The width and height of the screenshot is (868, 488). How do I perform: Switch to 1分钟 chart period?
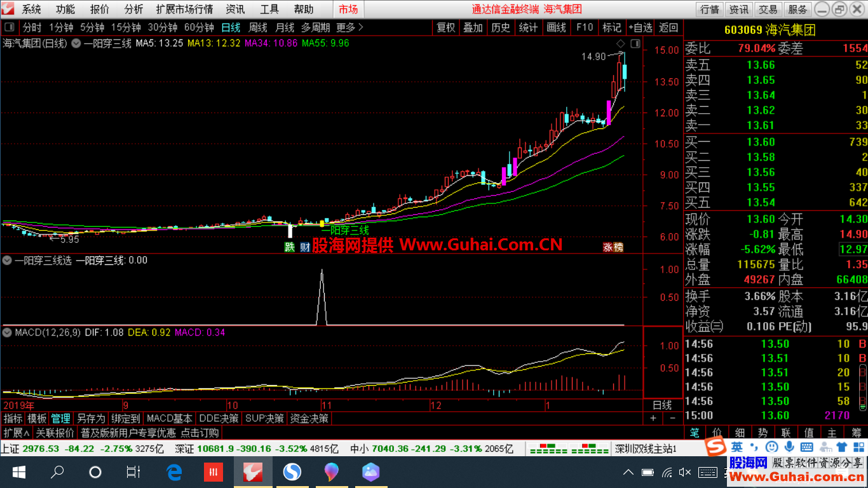61,27
